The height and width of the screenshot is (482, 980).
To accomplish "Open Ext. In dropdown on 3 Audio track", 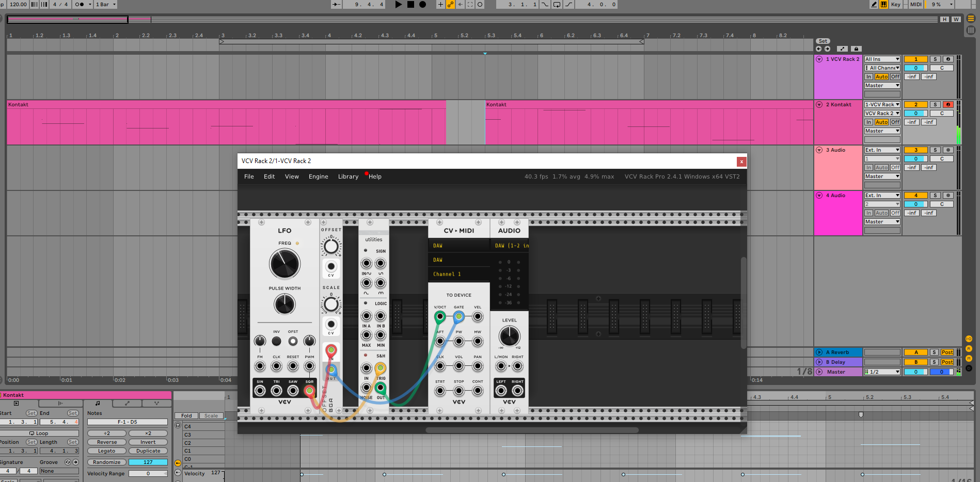I will pos(882,150).
